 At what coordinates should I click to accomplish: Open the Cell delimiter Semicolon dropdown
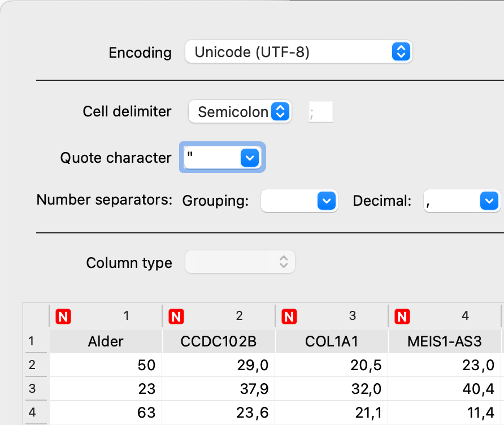(240, 112)
